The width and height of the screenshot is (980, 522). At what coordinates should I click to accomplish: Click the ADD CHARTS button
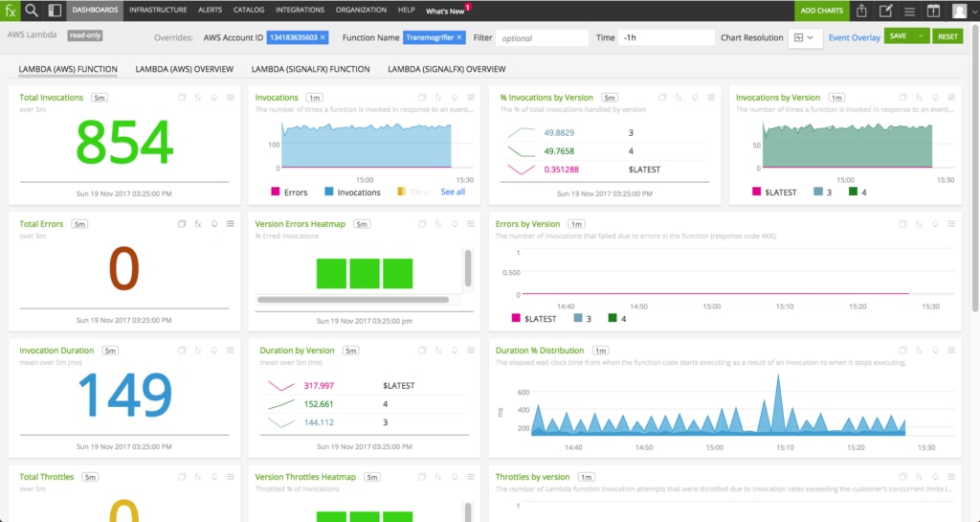click(822, 11)
